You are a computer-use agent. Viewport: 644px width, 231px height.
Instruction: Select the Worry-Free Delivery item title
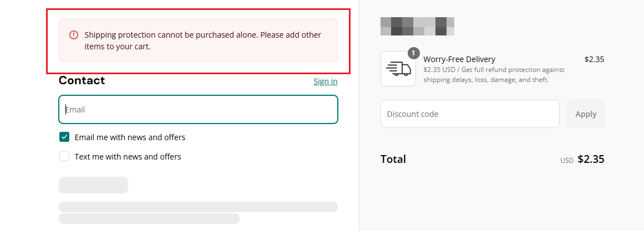pyautogui.click(x=459, y=59)
